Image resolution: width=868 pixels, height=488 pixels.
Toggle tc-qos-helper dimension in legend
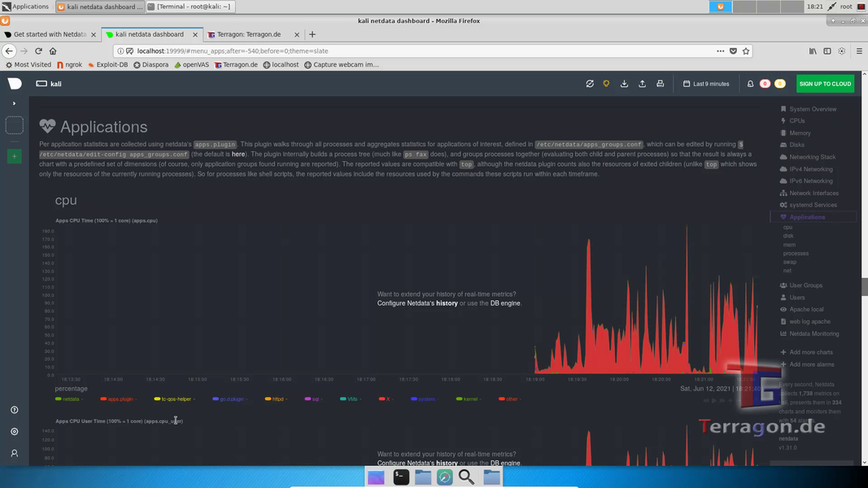[172, 399]
